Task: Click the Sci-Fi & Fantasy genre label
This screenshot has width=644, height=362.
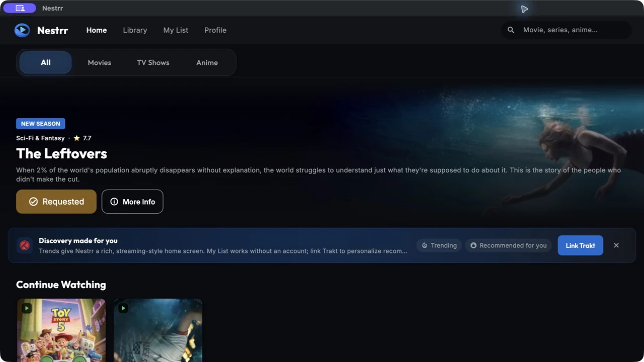Action: click(40, 138)
